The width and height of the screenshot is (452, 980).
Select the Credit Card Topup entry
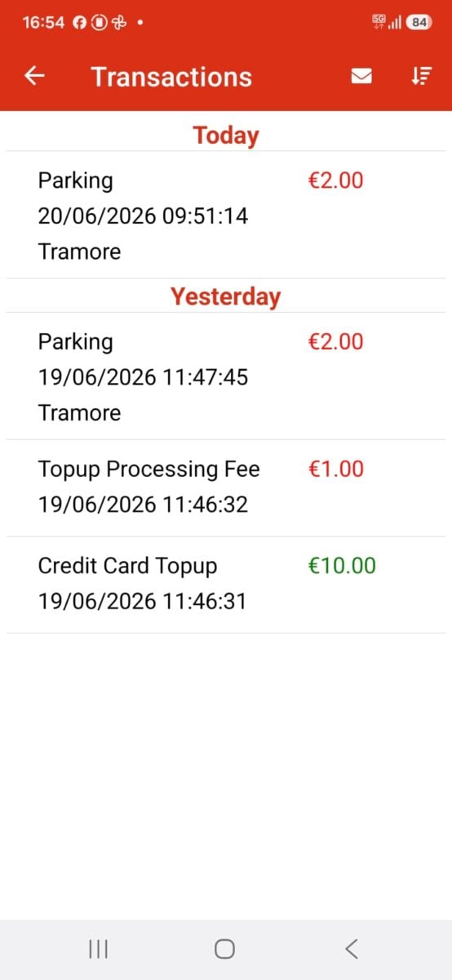click(x=226, y=584)
